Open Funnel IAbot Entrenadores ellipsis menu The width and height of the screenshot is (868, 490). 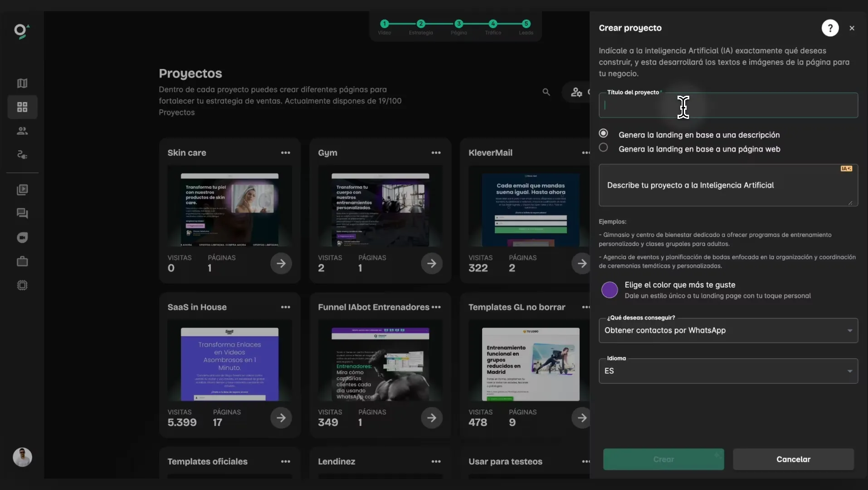point(436,307)
